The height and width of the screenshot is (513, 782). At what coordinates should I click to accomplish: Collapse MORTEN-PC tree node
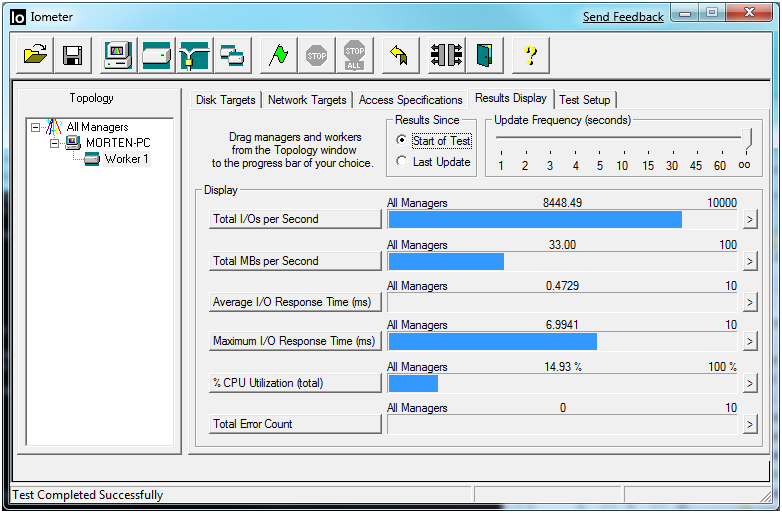click(54, 143)
